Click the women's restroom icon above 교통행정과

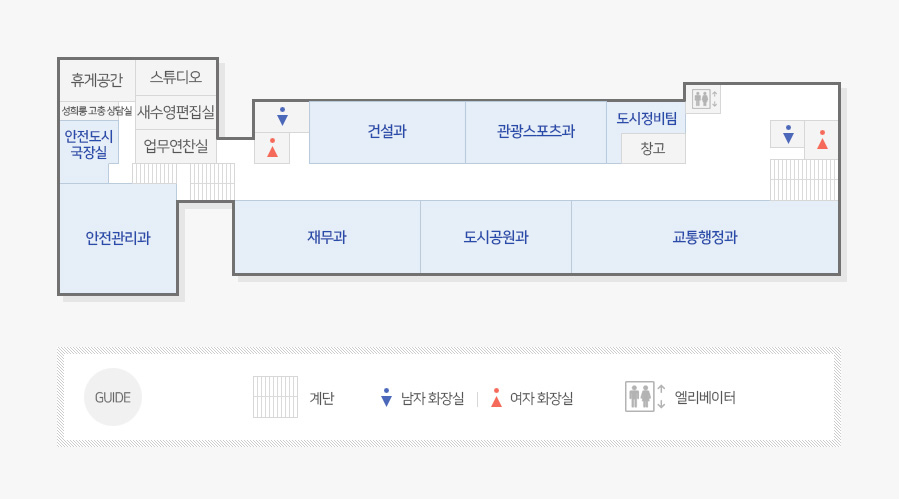[x=822, y=139]
